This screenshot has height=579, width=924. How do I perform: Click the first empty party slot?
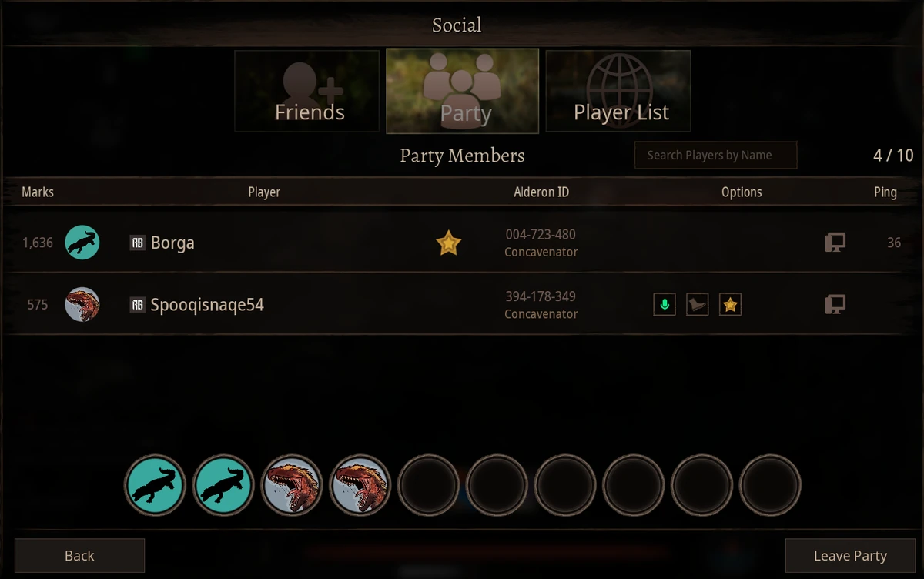tap(428, 485)
